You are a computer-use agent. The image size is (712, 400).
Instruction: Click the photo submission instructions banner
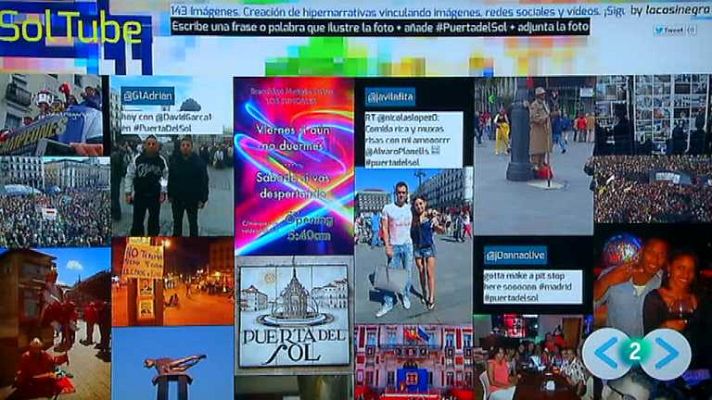380,27
